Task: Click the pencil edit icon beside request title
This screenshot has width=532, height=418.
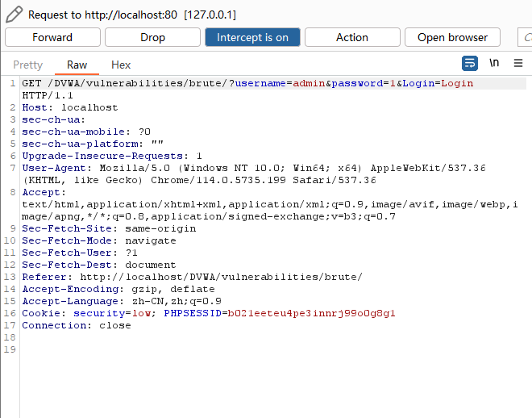Action: 15,15
